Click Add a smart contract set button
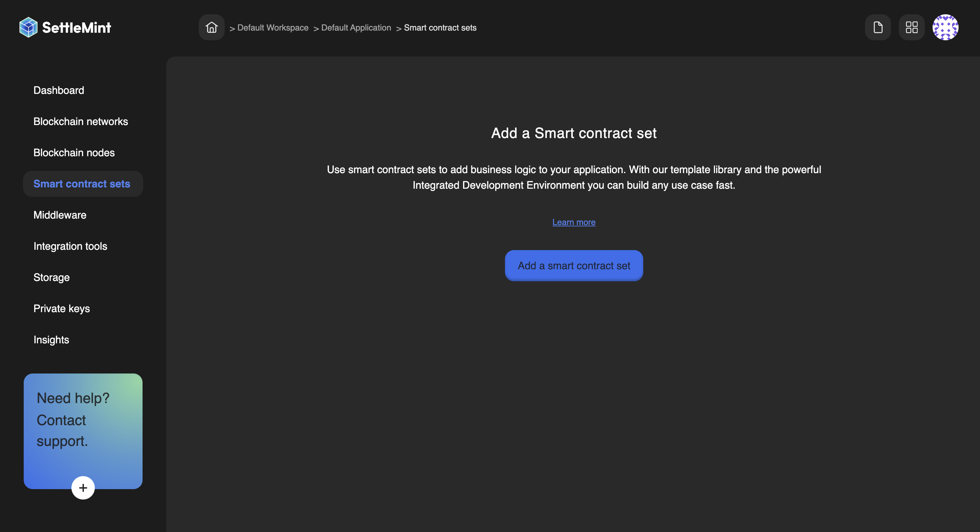This screenshot has width=980, height=532. click(x=574, y=265)
